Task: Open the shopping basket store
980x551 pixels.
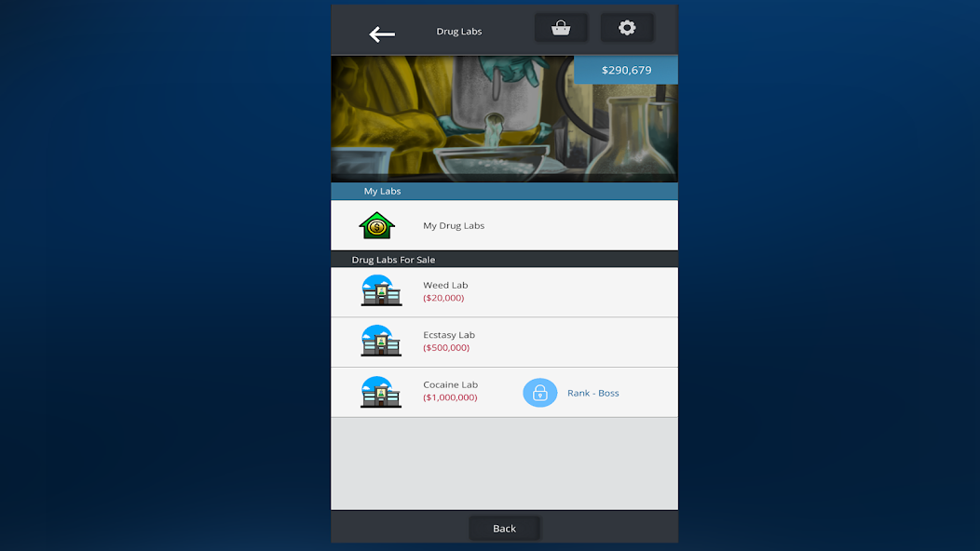Action: (561, 28)
